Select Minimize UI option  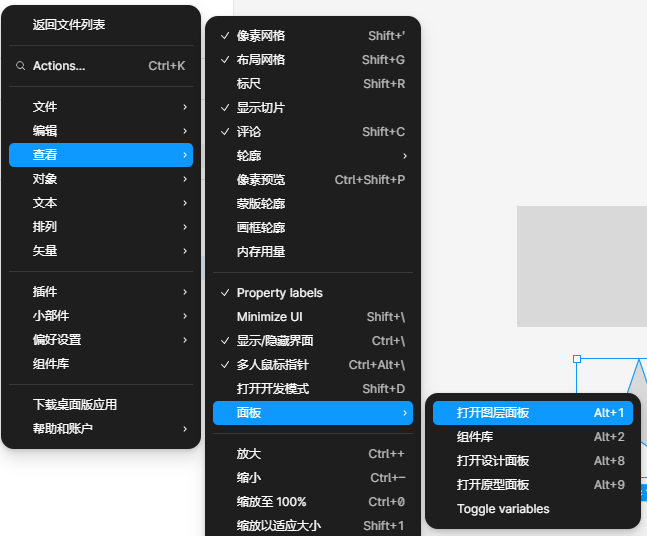click(x=313, y=316)
